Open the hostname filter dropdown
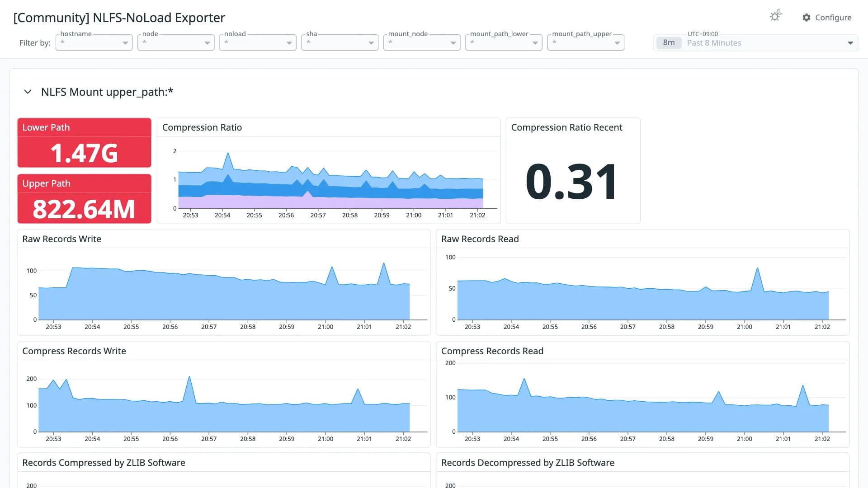This screenshot has width=868, height=488. point(94,42)
